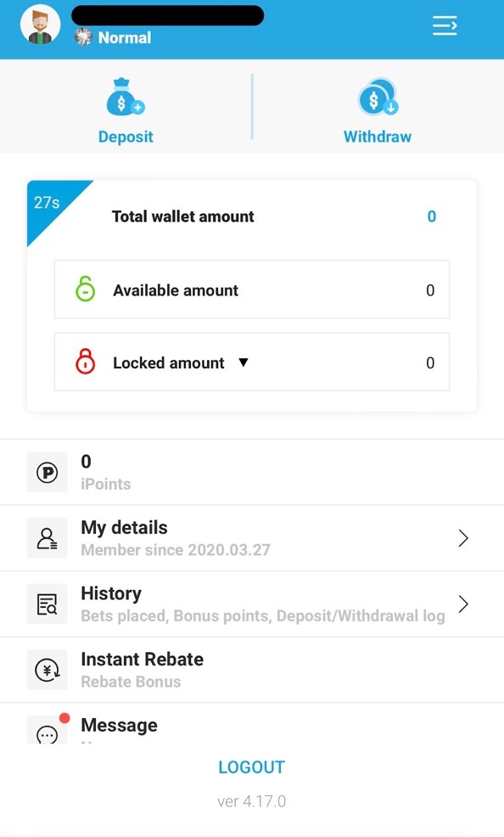This screenshot has width=504, height=837.
Task: Click the History document icon
Action: (47, 604)
